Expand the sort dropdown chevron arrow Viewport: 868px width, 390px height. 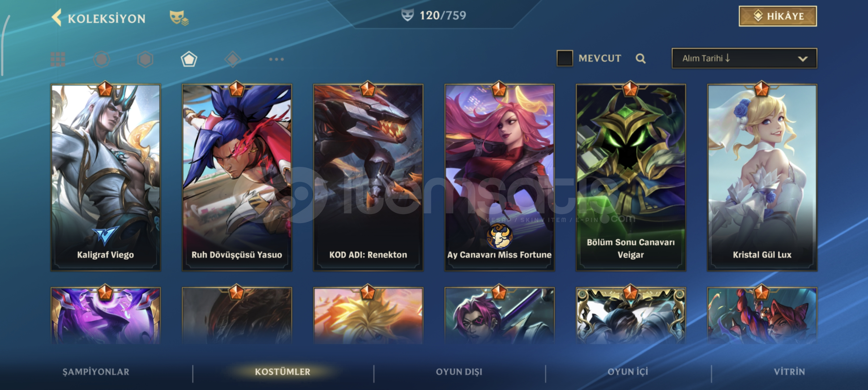click(x=803, y=58)
